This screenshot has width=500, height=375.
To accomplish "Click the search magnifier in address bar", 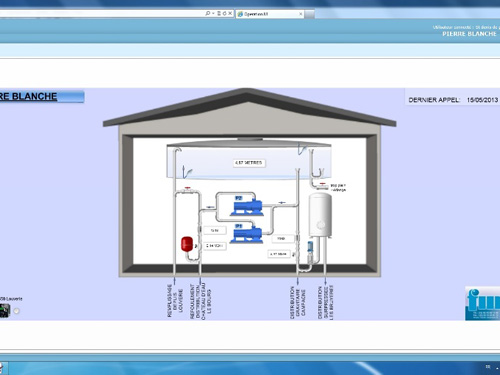I will click(208, 13).
